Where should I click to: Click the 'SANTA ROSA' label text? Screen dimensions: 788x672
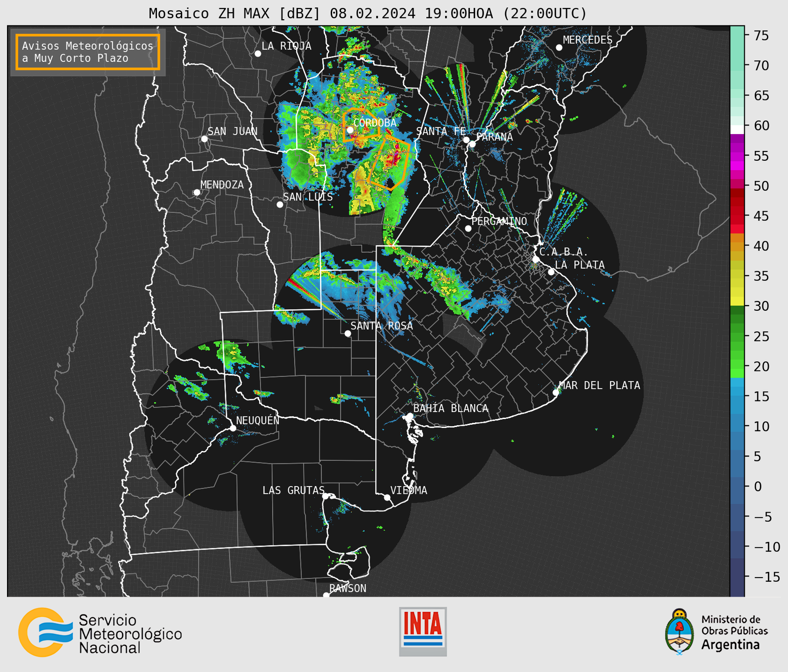tap(382, 326)
